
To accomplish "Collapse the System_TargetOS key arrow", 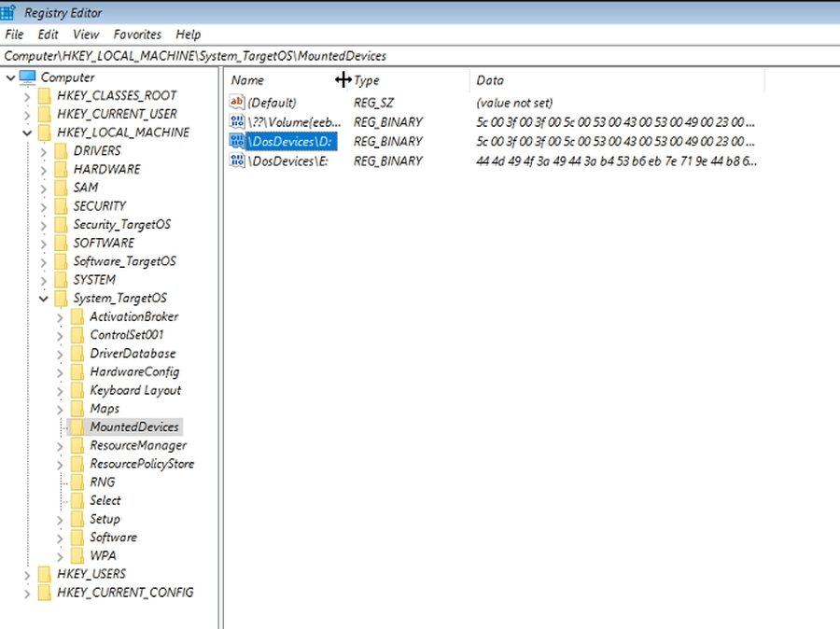I will (x=44, y=299).
